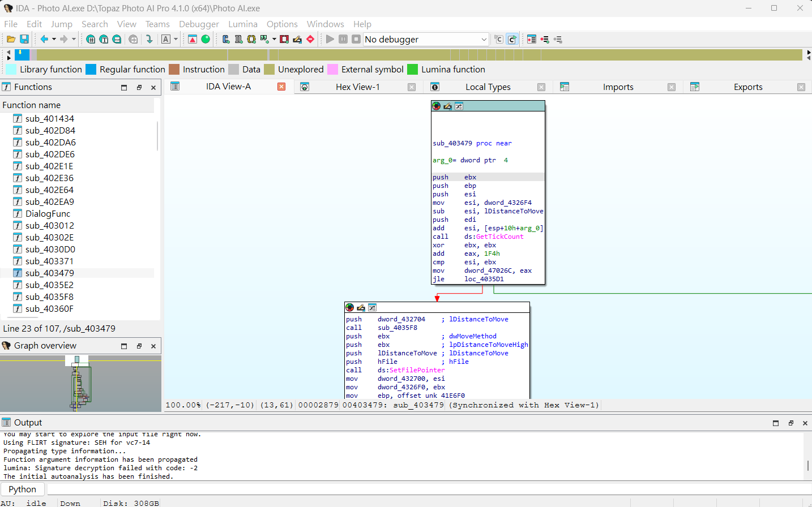This screenshot has width=812, height=507.
Task: Click the Save database floppy icon
Action: click(x=24, y=39)
